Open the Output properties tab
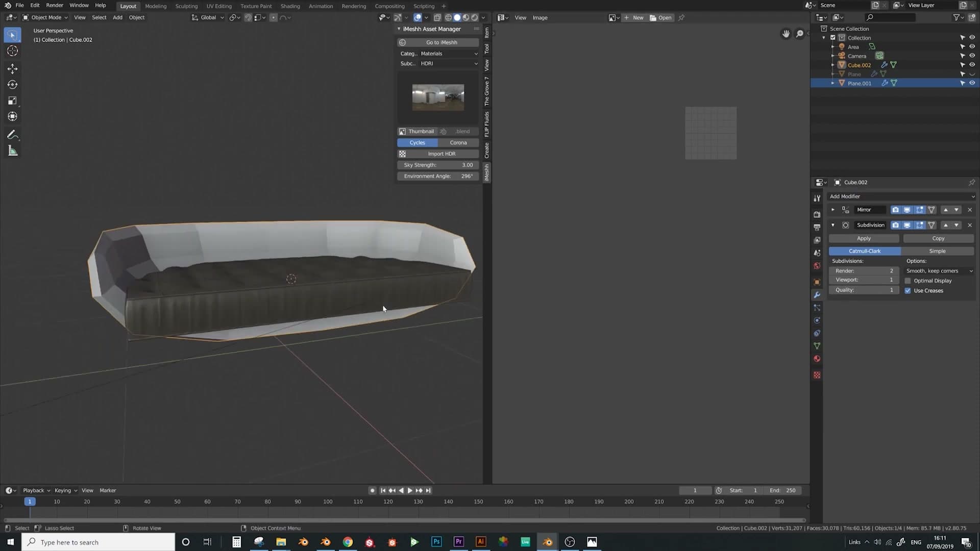 coord(817,227)
